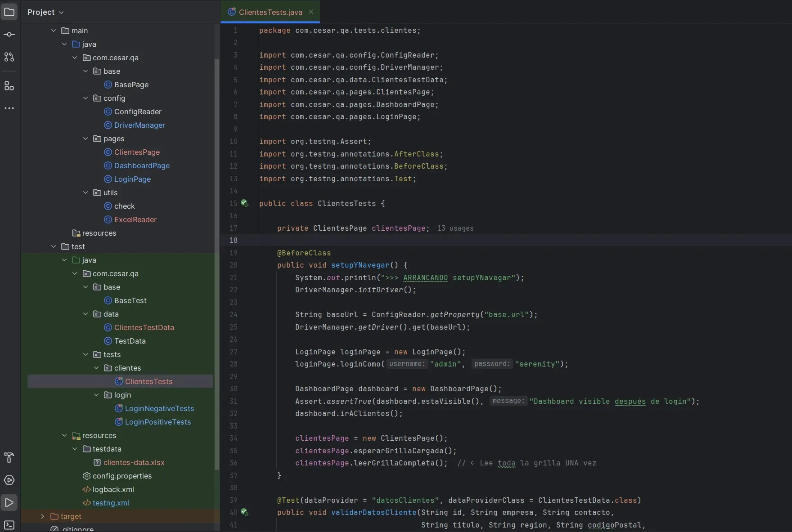Open the Structure tool window
This screenshot has height=532, width=792.
(x=9, y=86)
